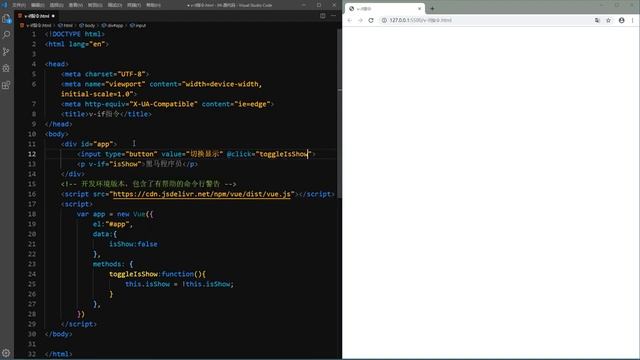The image size is (640, 360).
Task: Open the Search view in VS Code activity bar
Action: tap(6, 35)
